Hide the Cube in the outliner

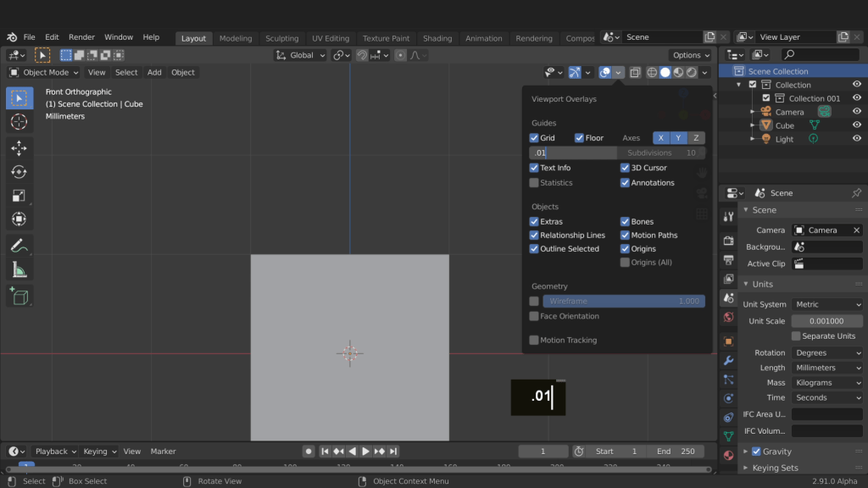[857, 125]
